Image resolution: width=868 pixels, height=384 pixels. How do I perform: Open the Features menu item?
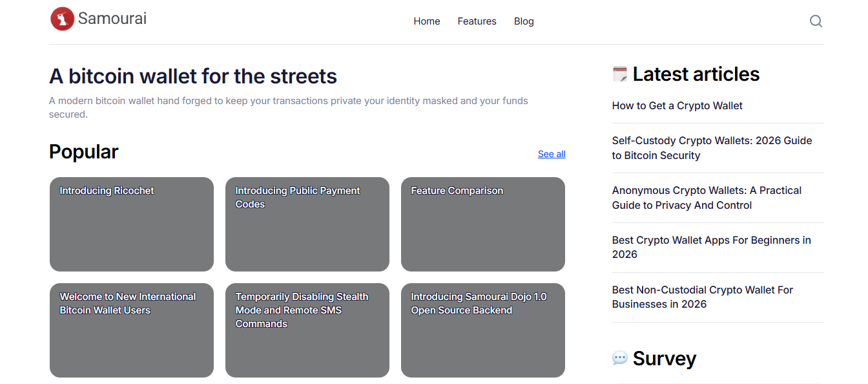477,21
